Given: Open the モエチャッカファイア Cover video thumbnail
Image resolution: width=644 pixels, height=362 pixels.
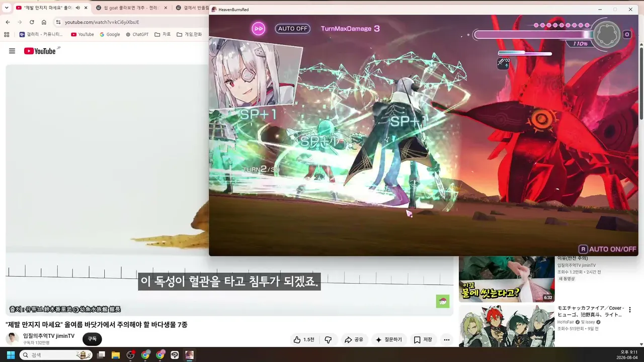Looking at the screenshot, I should pyautogui.click(x=507, y=326).
